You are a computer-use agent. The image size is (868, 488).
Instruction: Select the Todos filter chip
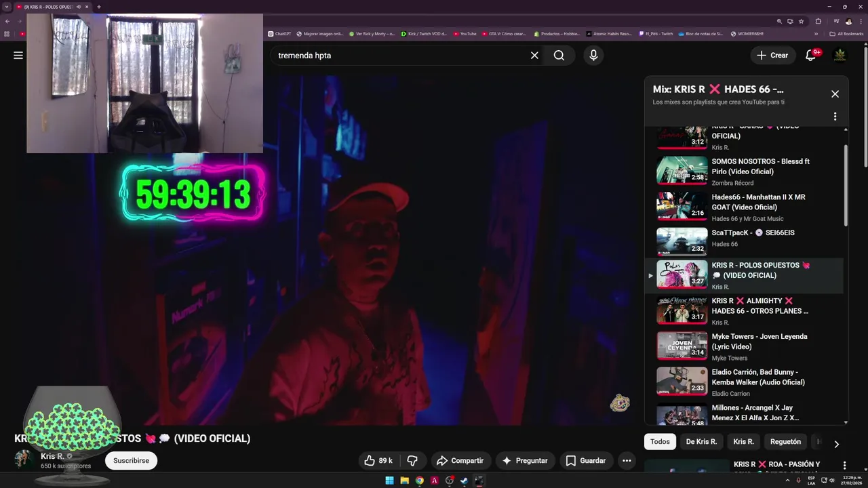coord(660,442)
